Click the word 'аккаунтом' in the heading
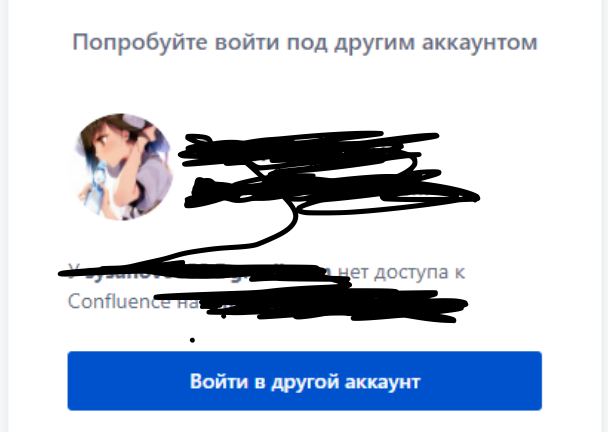Viewport: 608px width, 432px height. (x=480, y=42)
